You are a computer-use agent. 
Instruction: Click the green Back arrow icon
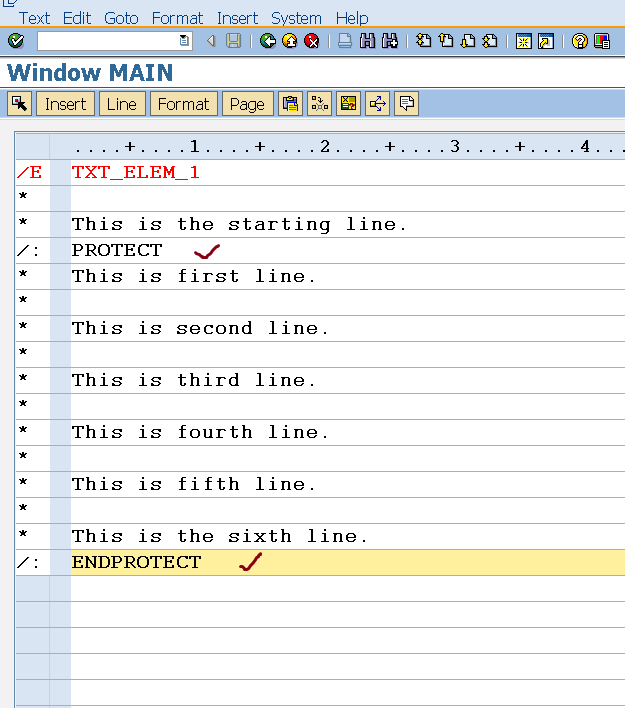[x=268, y=41]
